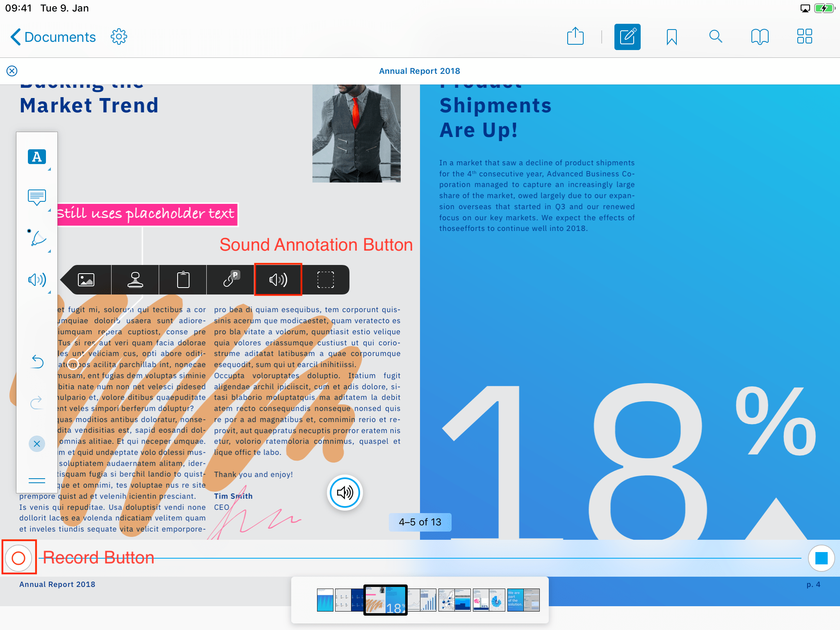Choose the image annotation tool
The height and width of the screenshot is (630, 840).
(86, 280)
